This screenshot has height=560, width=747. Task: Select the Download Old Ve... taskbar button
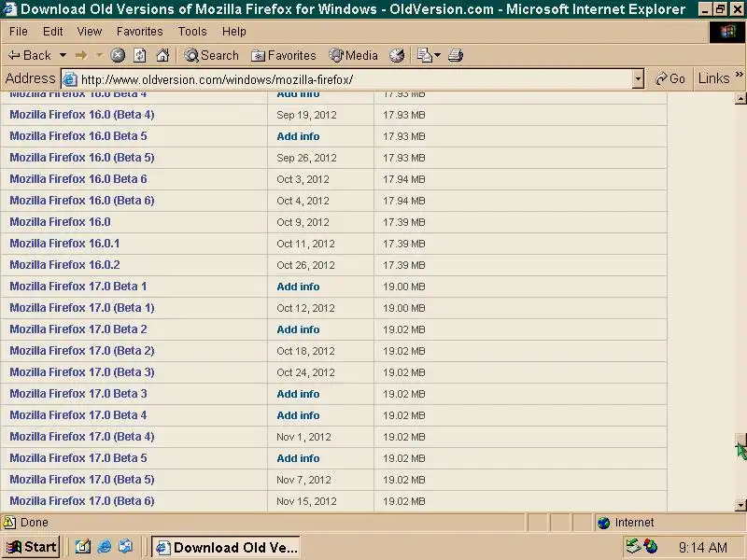coord(226,547)
